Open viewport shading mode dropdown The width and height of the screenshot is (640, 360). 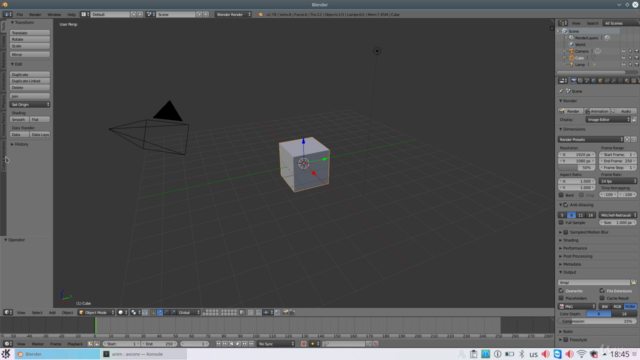122,312
